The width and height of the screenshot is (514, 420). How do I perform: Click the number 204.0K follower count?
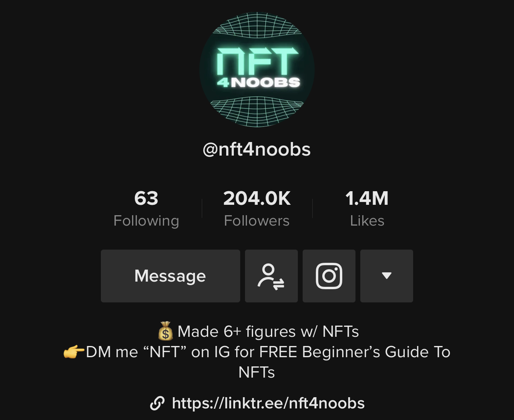pyautogui.click(x=257, y=198)
